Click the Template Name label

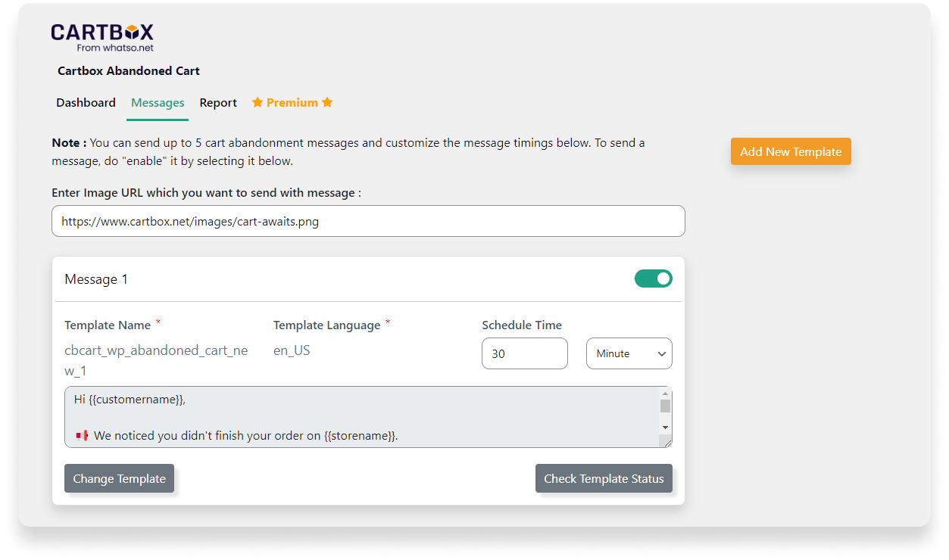click(x=108, y=325)
